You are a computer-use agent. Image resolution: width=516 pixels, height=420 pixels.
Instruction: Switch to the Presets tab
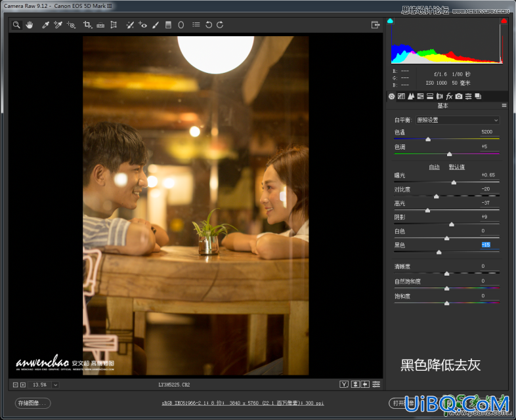(468, 96)
